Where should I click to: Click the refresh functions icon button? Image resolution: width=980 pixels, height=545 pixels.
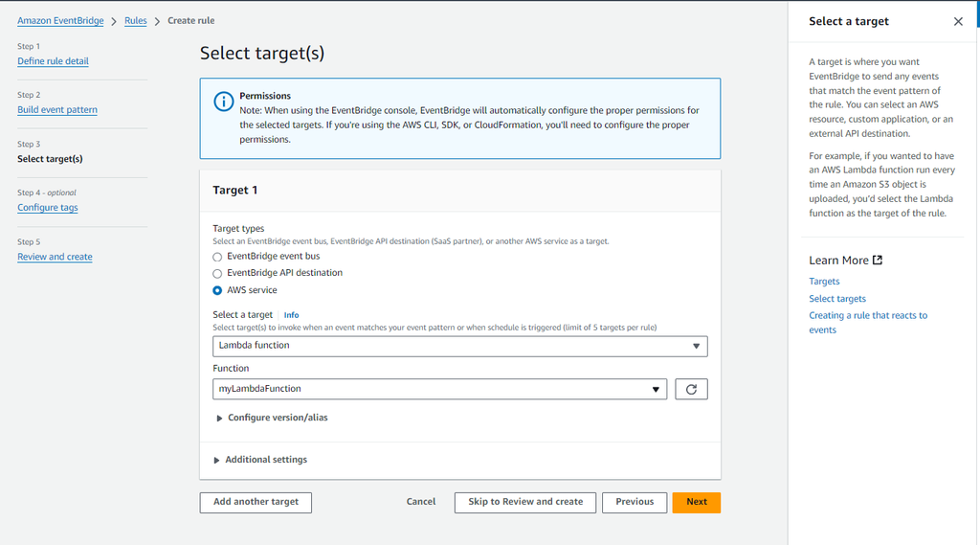point(691,389)
